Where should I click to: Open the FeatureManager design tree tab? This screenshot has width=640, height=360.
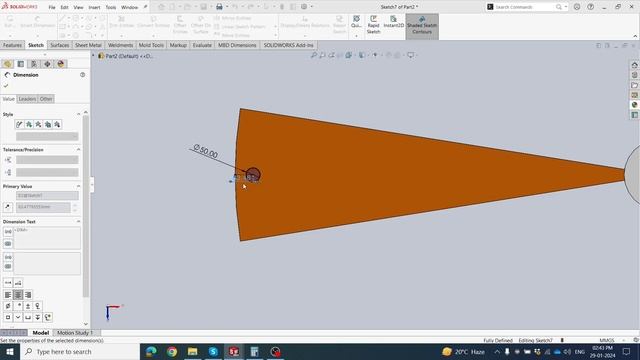[7, 64]
